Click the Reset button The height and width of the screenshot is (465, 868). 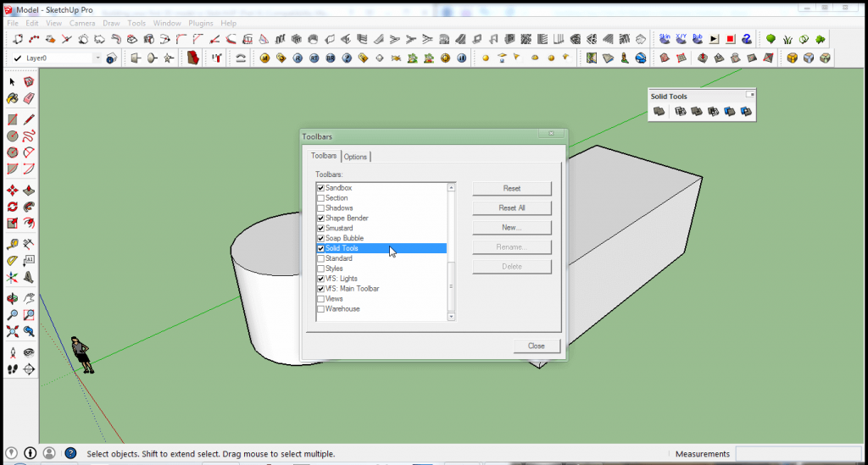(511, 189)
